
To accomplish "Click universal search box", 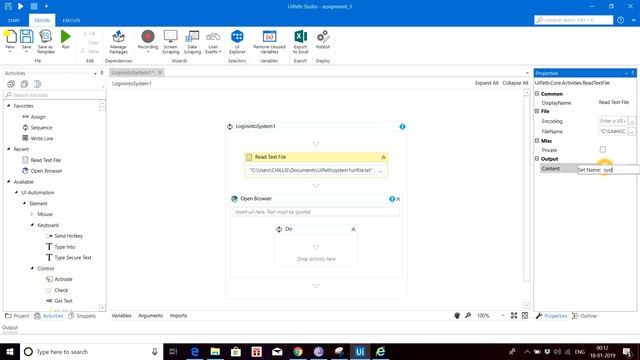I will coord(573,20).
